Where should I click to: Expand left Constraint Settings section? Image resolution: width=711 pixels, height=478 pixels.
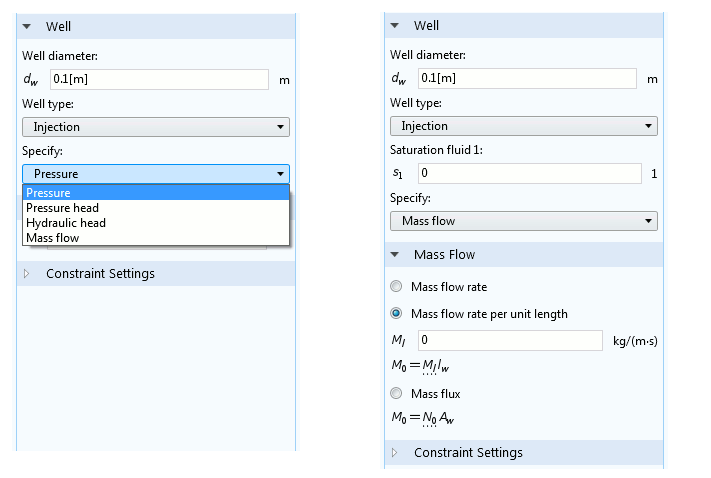27,273
